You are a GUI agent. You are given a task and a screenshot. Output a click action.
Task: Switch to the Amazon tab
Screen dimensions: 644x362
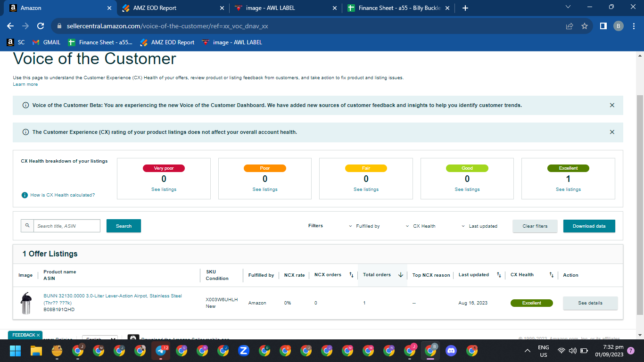coord(60,8)
